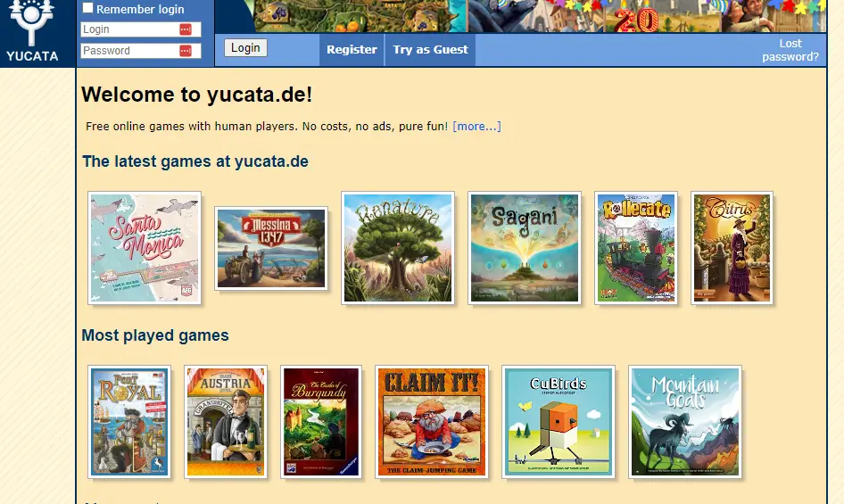
Task: Toggle the Remember login checkbox
Action: tap(87, 8)
